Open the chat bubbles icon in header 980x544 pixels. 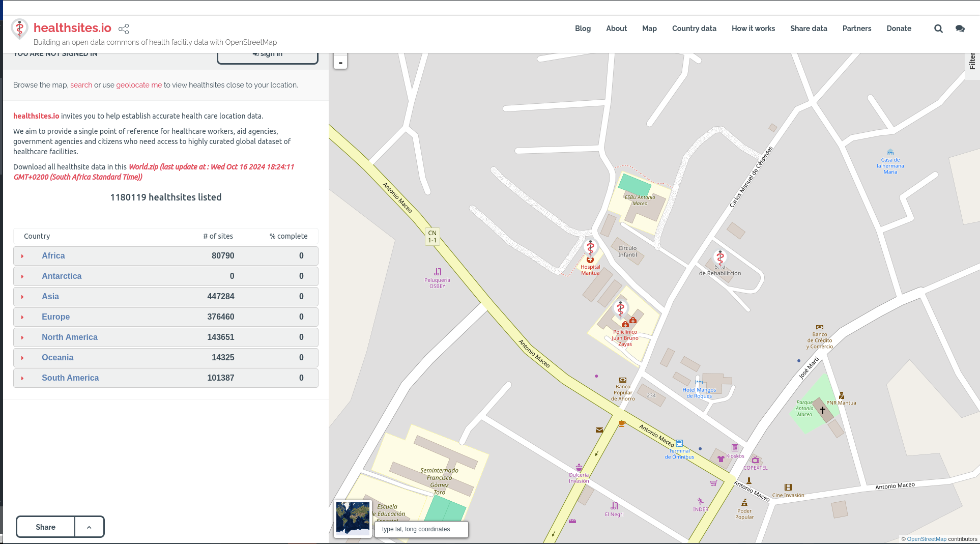click(960, 28)
